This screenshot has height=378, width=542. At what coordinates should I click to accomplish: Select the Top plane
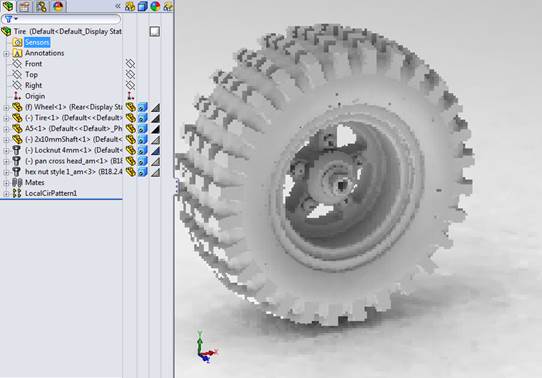[31, 74]
